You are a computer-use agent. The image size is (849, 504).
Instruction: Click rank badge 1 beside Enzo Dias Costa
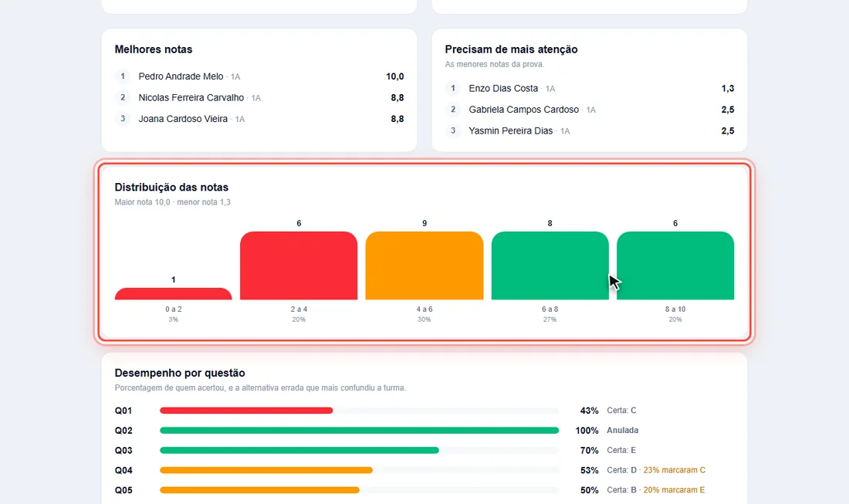452,88
